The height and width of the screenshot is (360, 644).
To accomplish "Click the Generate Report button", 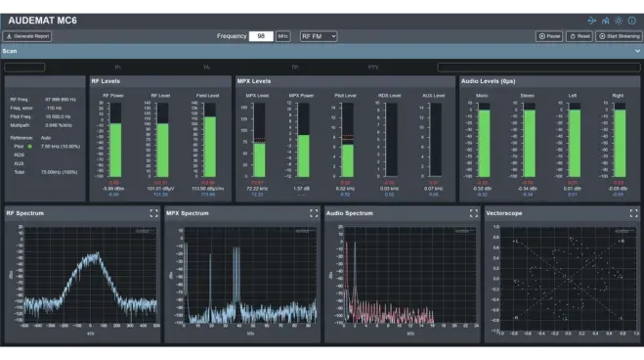I will pyautogui.click(x=27, y=36).
